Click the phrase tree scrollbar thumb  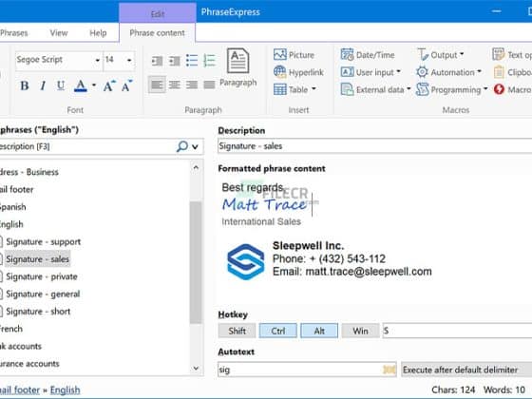tap(196, 262)
